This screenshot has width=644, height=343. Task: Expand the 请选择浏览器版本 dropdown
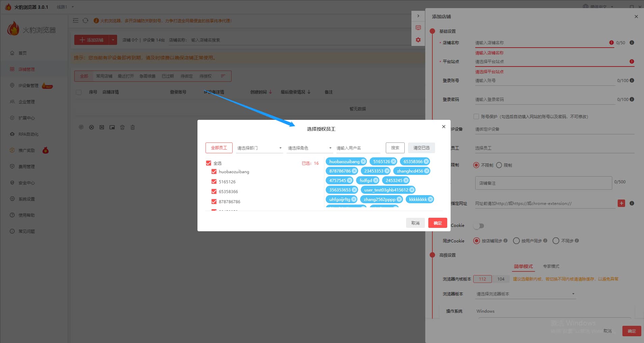525,294
